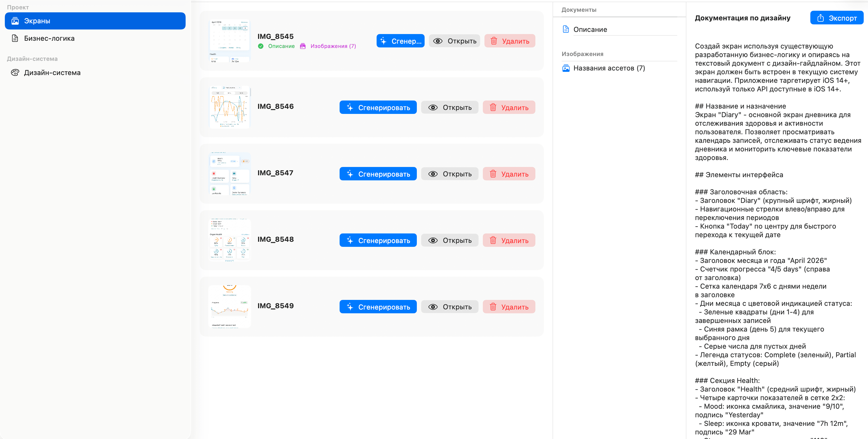This screenshot has height=439, width=868.
Task: Click the Экраны sidebar icon
Action: click(15, 21)
